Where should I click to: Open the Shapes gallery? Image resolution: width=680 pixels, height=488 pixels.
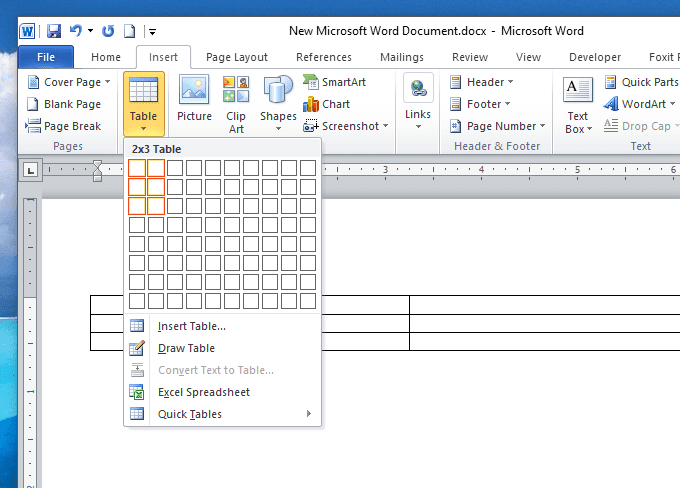(278, 104)
